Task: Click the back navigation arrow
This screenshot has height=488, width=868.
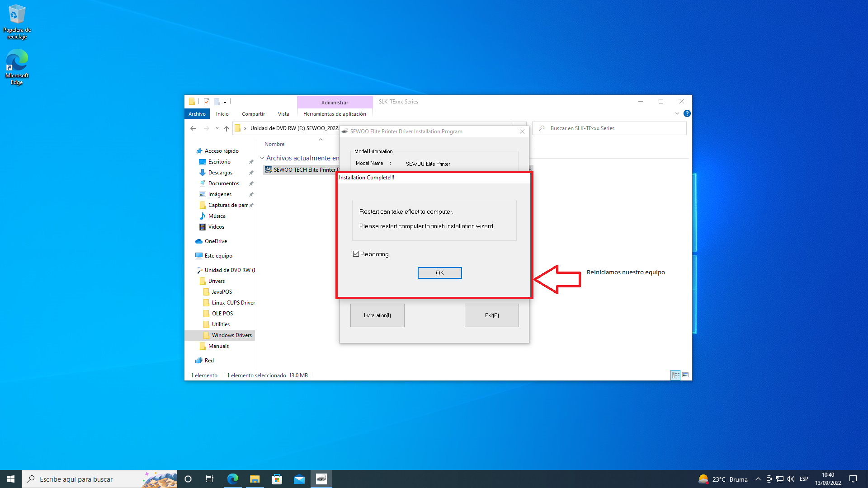Action: [x=193, y=128]
